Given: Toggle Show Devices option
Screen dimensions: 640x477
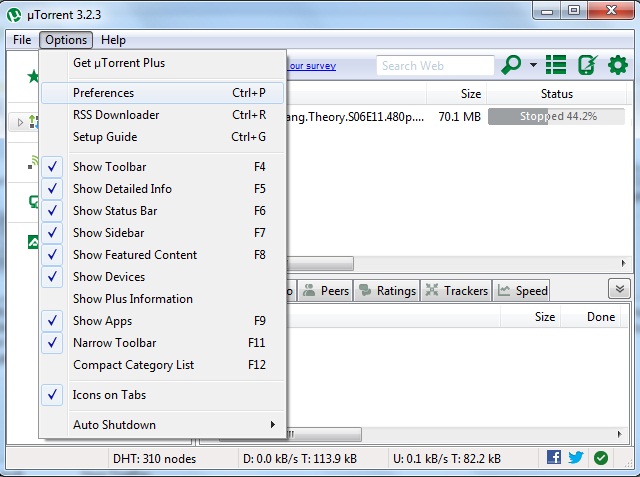Looking at the screenshot, I should tap(162, 277).
